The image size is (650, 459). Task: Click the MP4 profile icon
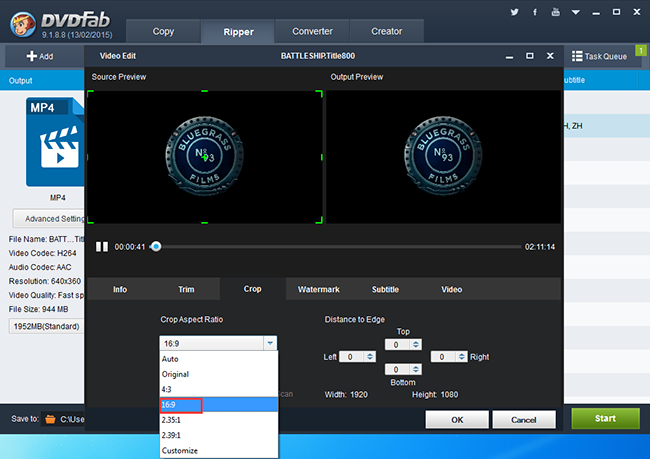click(x=55, y=142)
